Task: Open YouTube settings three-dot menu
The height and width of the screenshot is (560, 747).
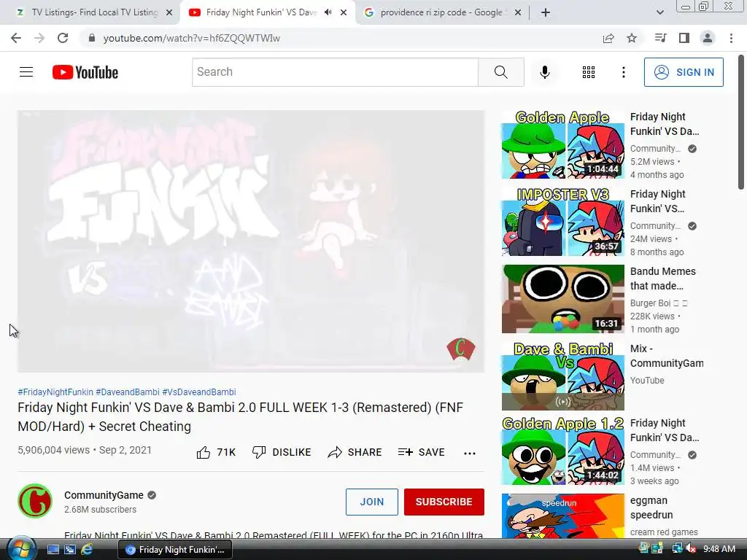Action: click(623, 72)
